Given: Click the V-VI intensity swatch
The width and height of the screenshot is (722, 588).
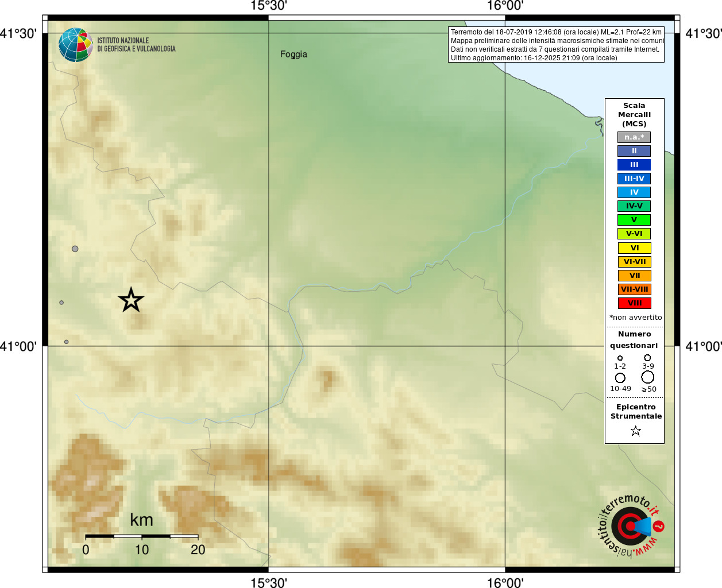Looking at the screenshot, I should [x=634, y=234].
